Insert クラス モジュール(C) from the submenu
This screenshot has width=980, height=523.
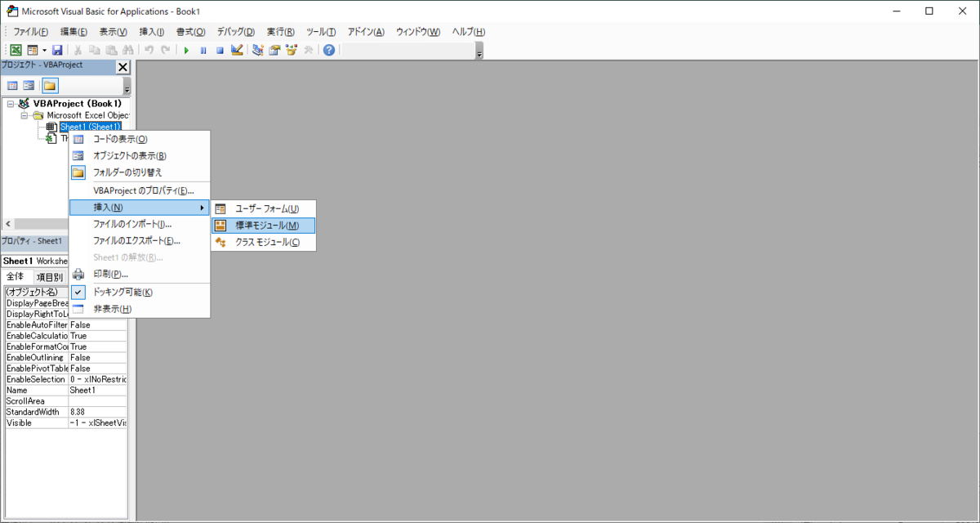263,242
